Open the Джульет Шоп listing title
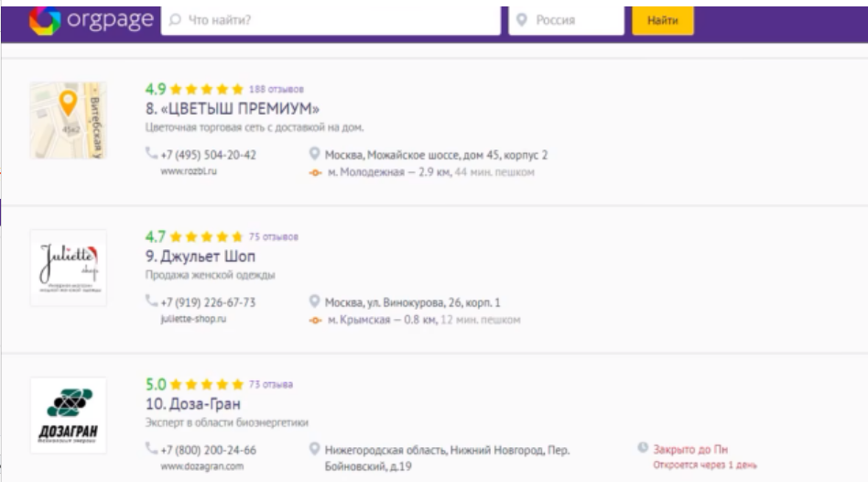Image resolution: width=868 pixels, height=482 pixels. click(x=201, y=257)
